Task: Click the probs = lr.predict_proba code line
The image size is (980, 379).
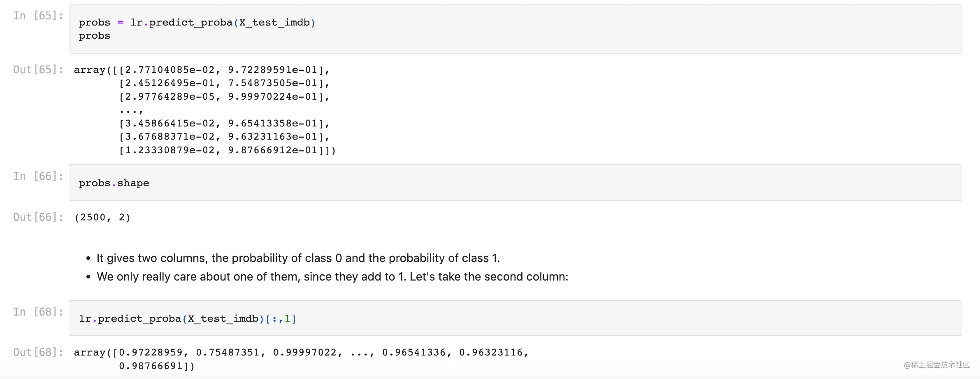Action: [197, 23]
